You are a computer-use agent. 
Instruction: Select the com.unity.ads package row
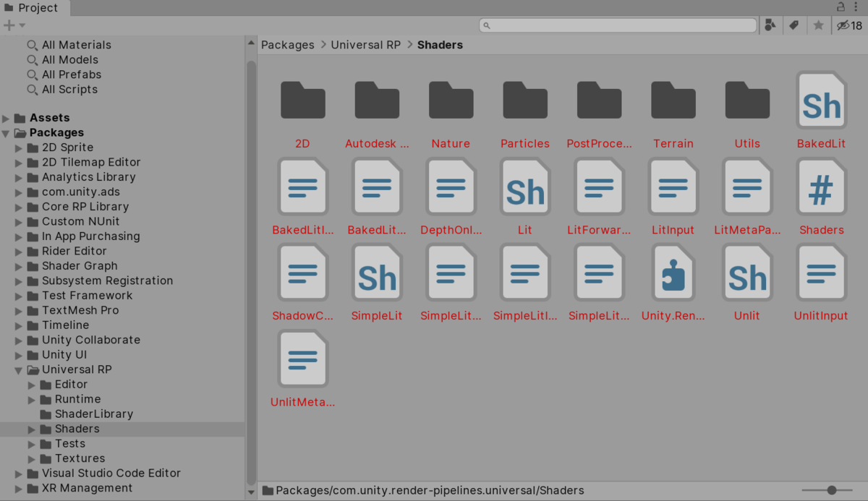[122, 192]
